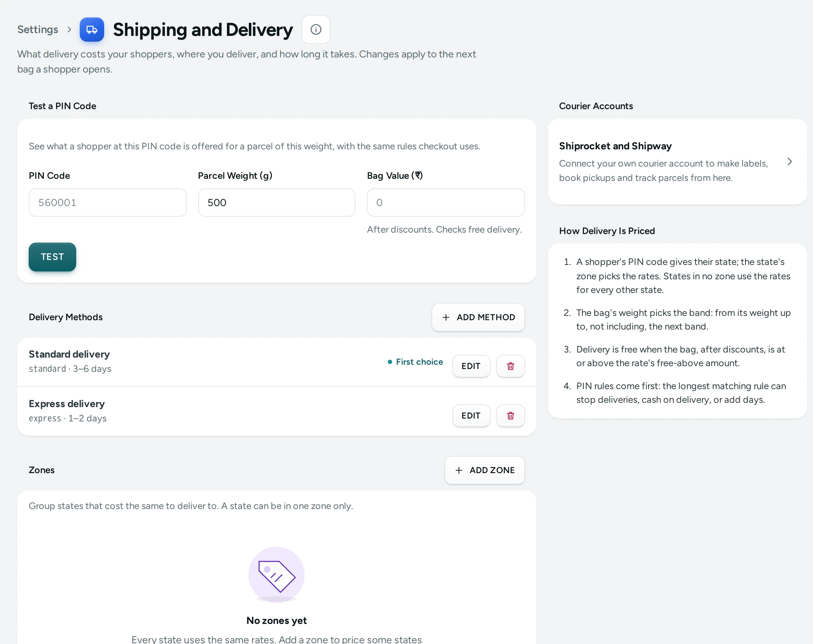The image size is (813, 644).
Task: Add a new delivery method
Action: tap(478, 317)
